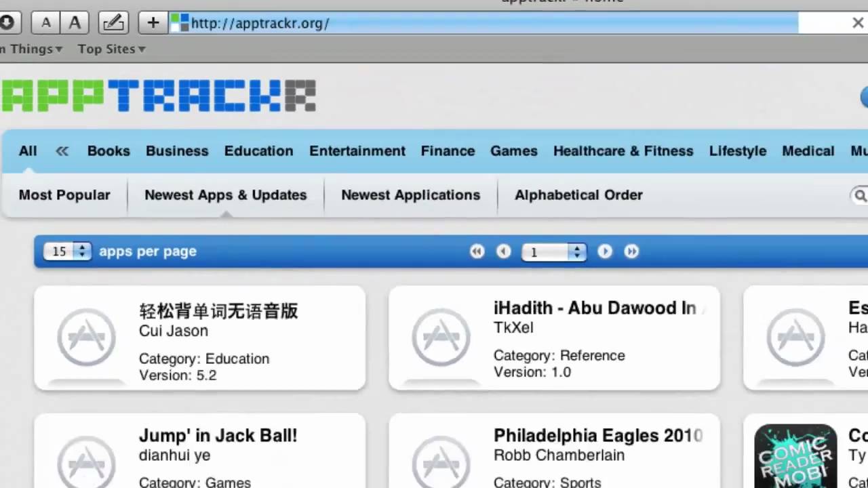Screen dimensions: 868x488
Task: Click the Category: Sports text
Action: coord(547,483)
